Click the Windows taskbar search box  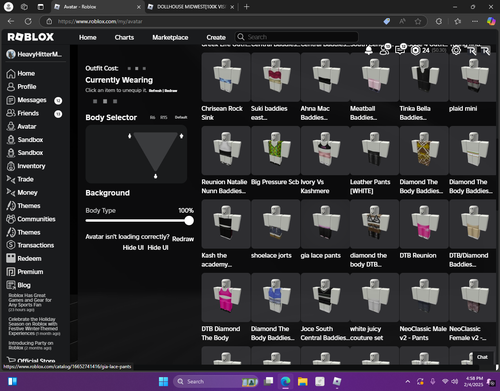(x=216, y=381)
